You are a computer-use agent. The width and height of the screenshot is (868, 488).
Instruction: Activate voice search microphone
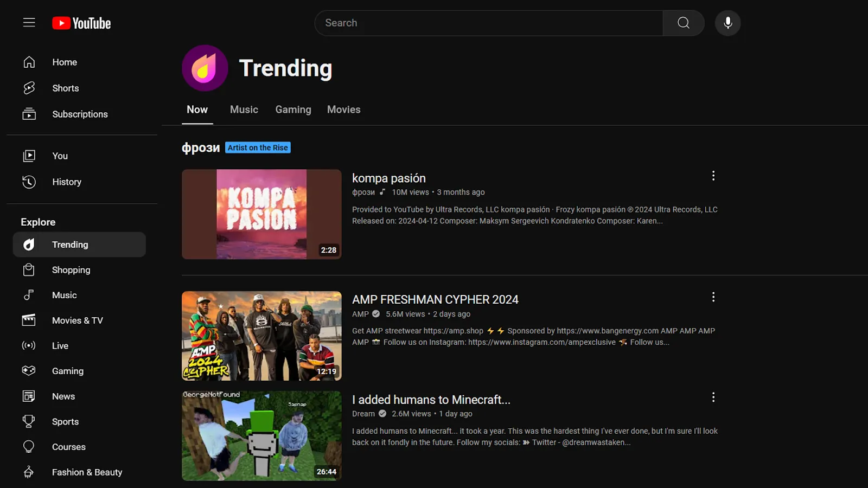coord(727,23)
